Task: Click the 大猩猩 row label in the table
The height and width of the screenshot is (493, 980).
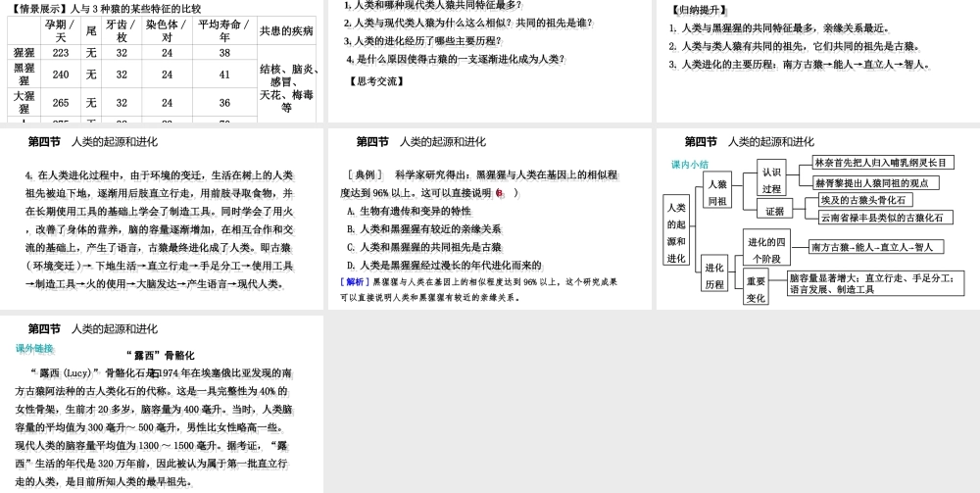Action: pyautogui.click(x=24, y=103)
